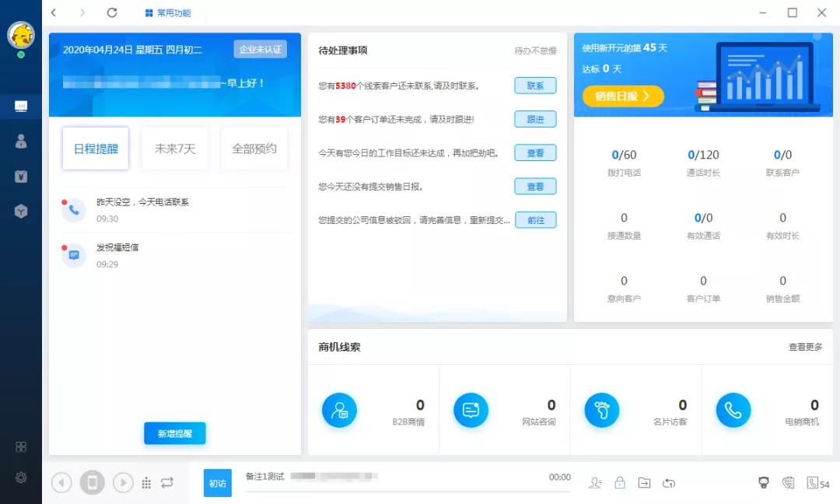Viewport: 840px width, 504px height.
Task: Open the user avatar profile
Action: tap(21, 35)
